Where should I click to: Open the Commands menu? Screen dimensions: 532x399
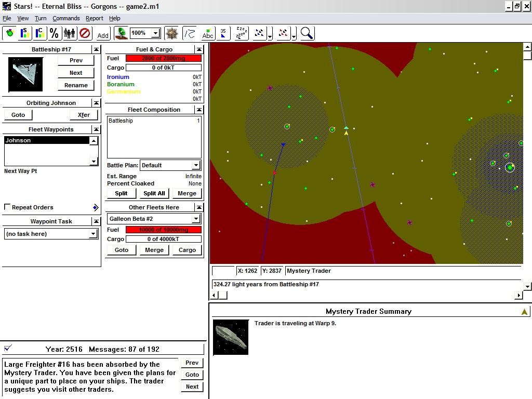[66, 18]
